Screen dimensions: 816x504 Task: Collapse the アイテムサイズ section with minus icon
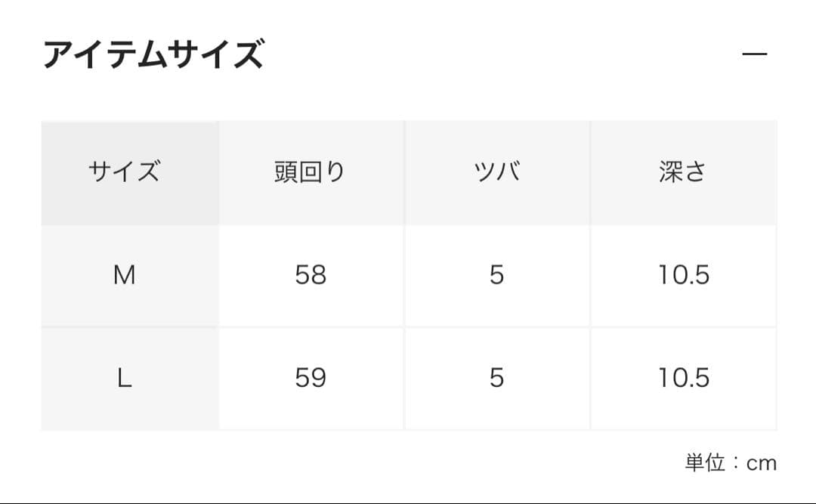point(754,55)
